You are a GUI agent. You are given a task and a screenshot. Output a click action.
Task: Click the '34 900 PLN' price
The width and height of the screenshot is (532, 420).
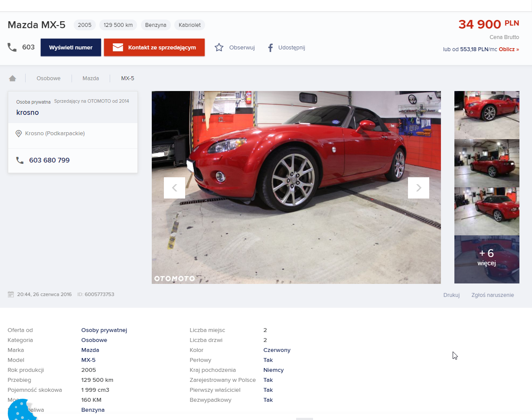coord(489,24)
